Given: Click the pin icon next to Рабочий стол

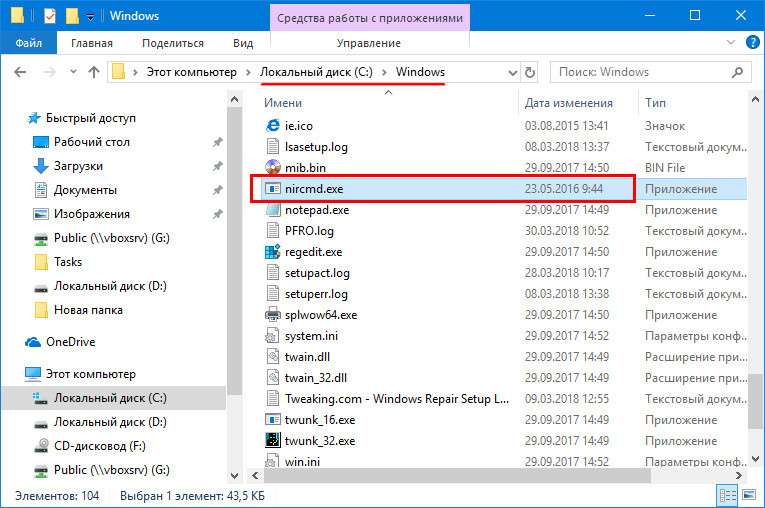Looking at the screenshot, I should tap(218, 142).
